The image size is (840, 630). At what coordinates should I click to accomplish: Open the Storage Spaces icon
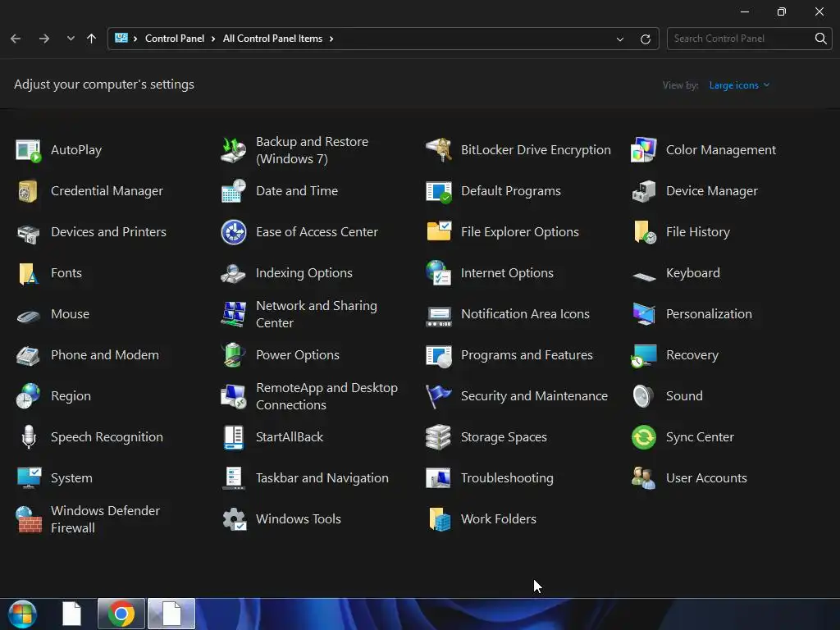[x=439, y=437]
